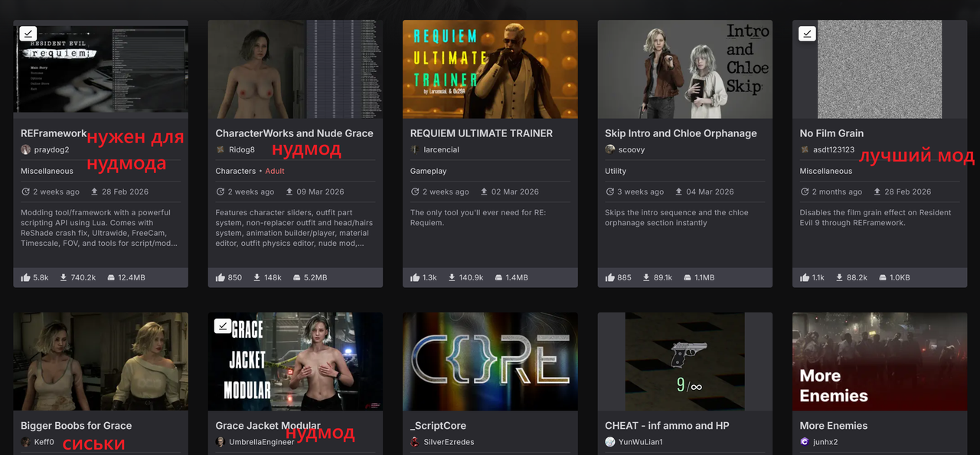Click the file size icon showing 12.4MB
The width and height of the screenshot is (980, 455).
pyautogui.click(x=110, y=277)
